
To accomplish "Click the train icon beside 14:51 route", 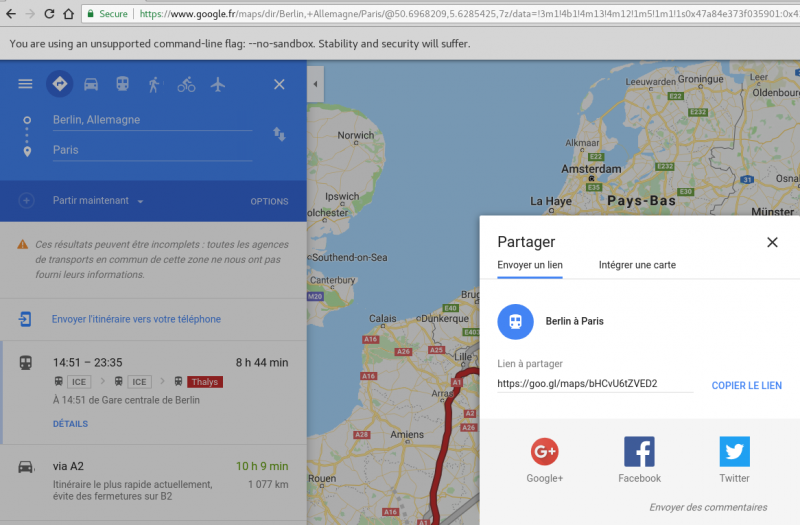I will point(26,363).
